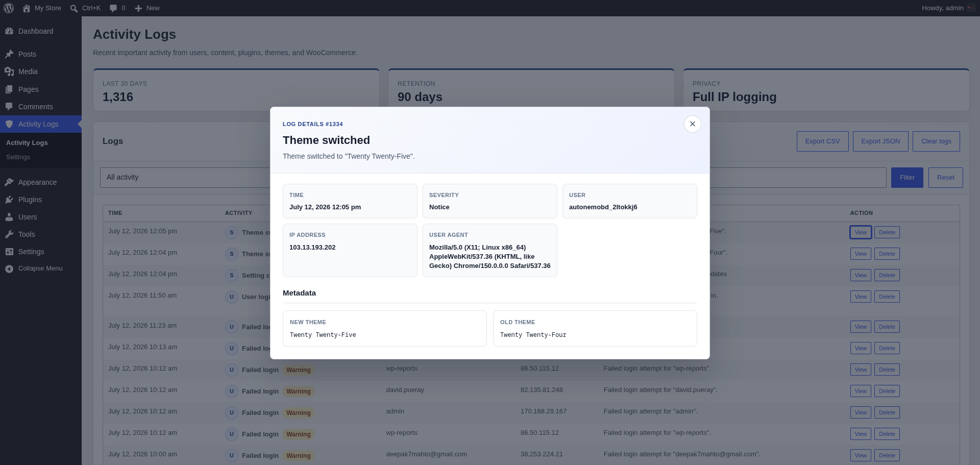Click the Media icon in sidebar
This screenshot has height=465, width=980.
coord(9,71)
